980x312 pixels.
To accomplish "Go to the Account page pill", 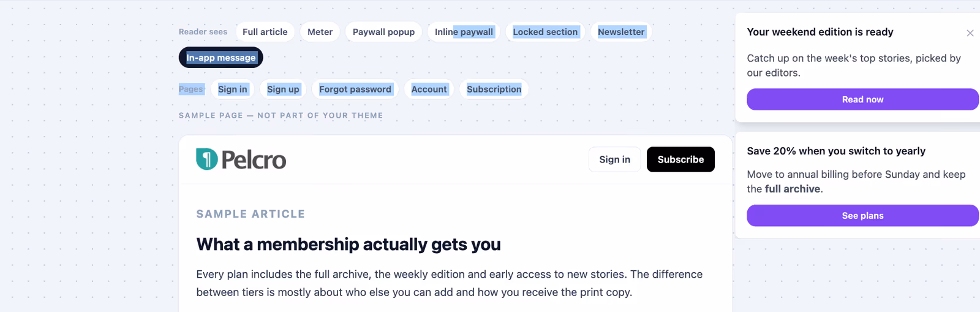I will [429, 89].
